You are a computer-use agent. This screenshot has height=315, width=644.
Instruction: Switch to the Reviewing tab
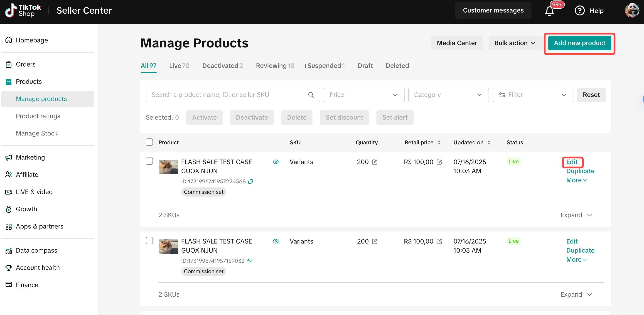pyautogui.click(x=275, y=66)
